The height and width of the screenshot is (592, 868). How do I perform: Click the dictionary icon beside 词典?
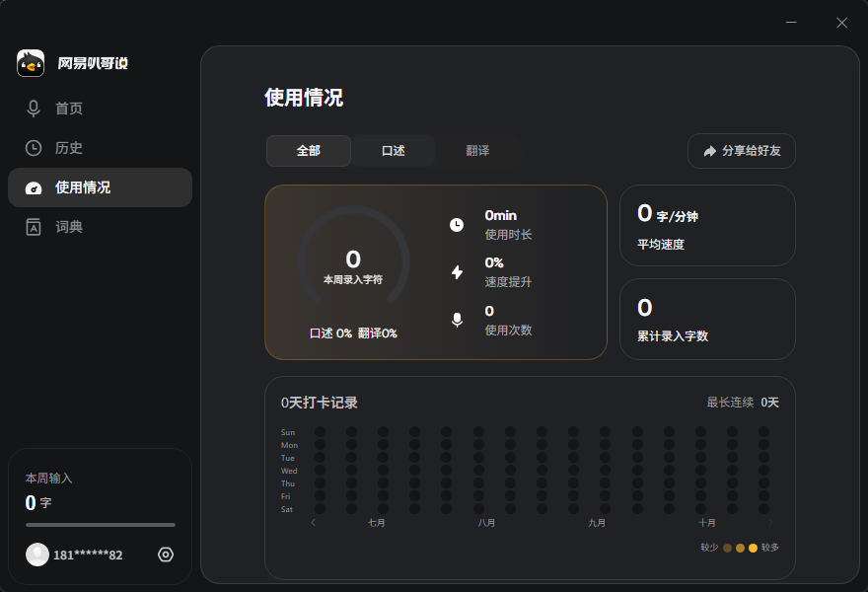(x=34, y=227)
